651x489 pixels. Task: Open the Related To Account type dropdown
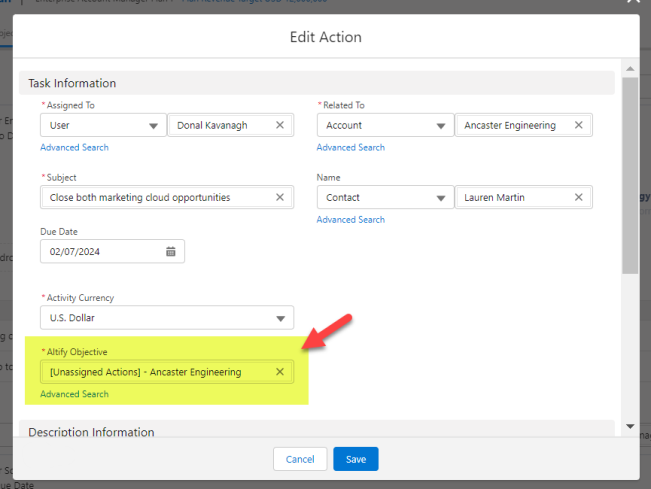(x=385, y=125)
